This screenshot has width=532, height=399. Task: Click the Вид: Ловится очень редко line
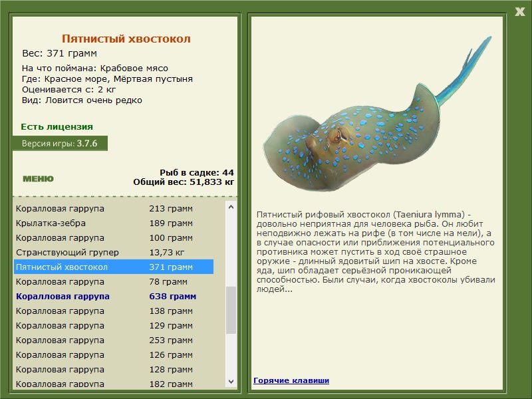click(x=82, y=100)
